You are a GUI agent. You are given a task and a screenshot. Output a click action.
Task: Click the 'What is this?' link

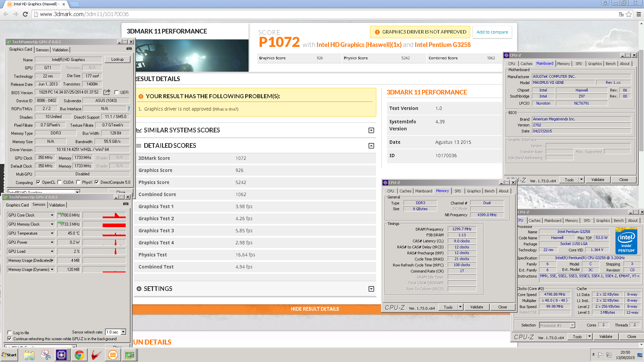(225, 109)
